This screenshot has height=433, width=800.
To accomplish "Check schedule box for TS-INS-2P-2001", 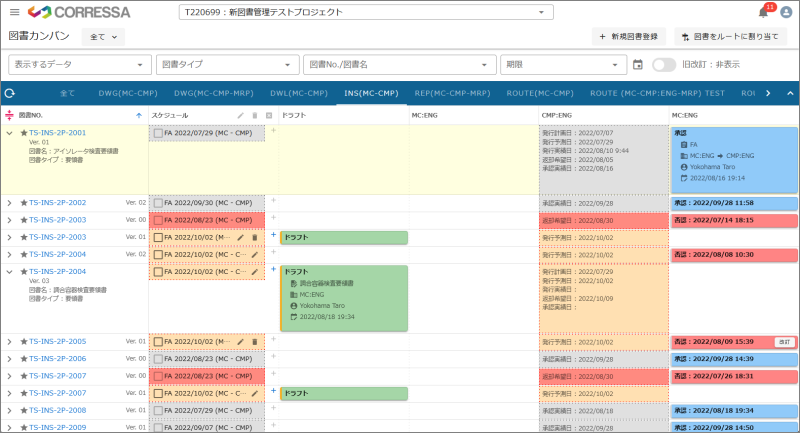I will (x=158, y=133).
